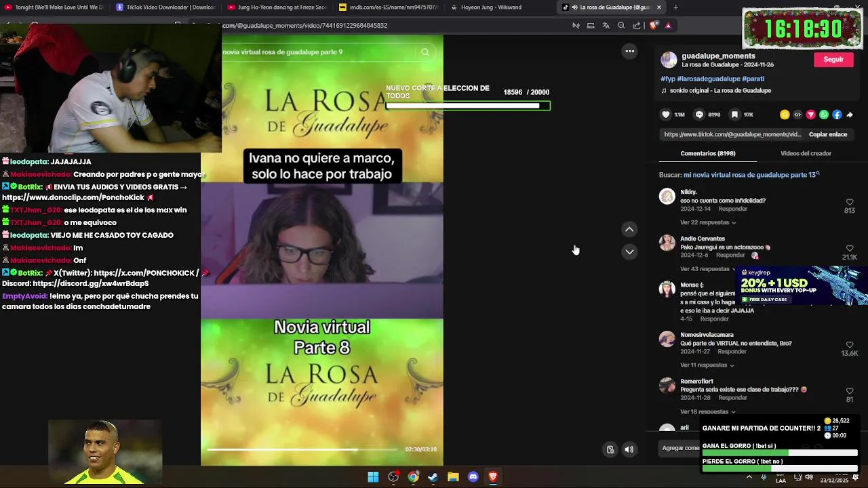Expand Ver 11 respuestas under Nomesirvelacamara

(707, 365)
